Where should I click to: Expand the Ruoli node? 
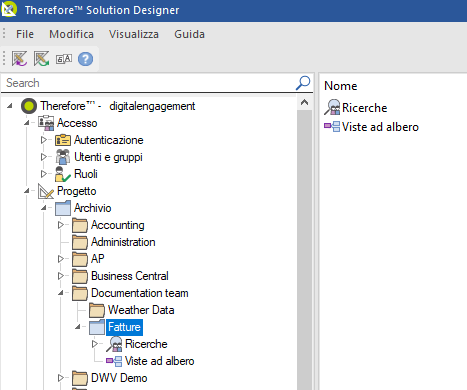click(x=44, y=174)
